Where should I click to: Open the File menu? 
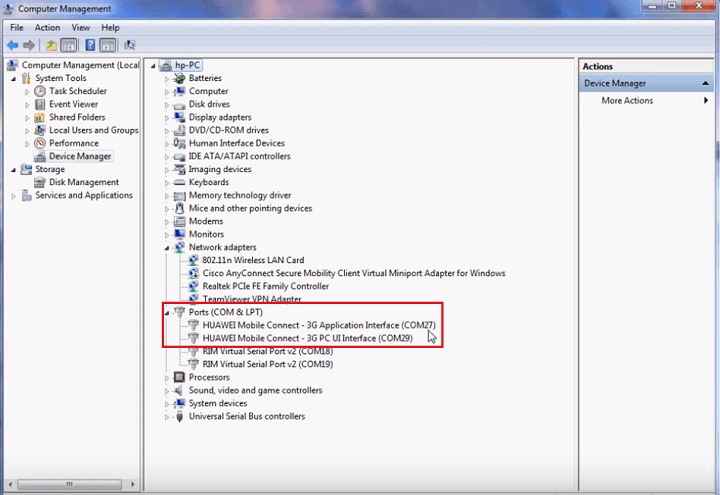(17, 28)
